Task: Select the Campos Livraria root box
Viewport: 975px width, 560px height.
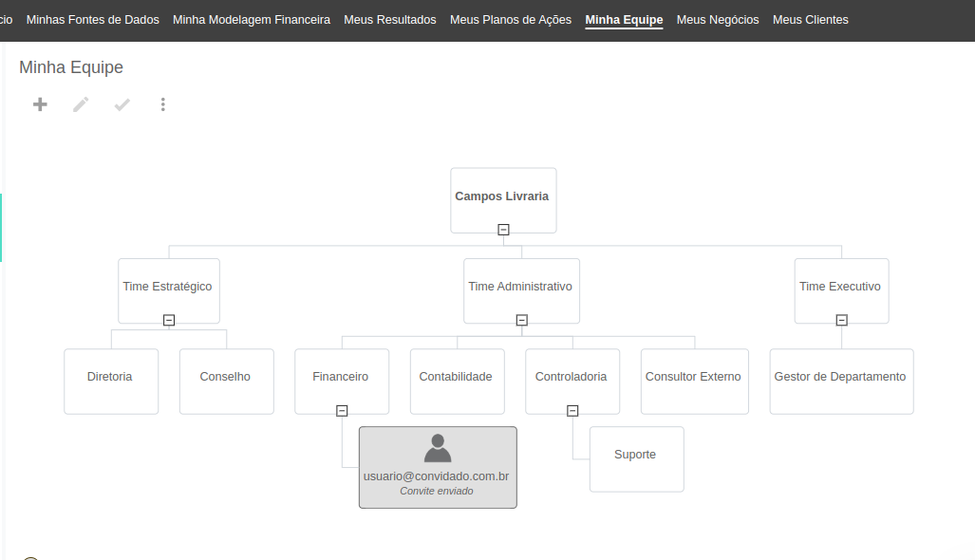Action: 504,200
